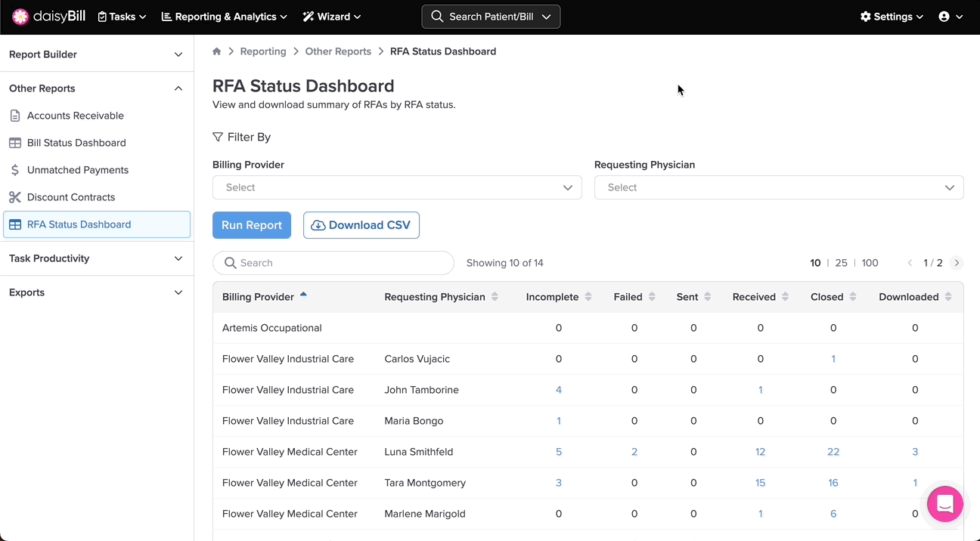Viewport: 980px width, 541px height.
Task: Open the chat support bubble icon
Action: pyautogui.click(x=944, y=504)
